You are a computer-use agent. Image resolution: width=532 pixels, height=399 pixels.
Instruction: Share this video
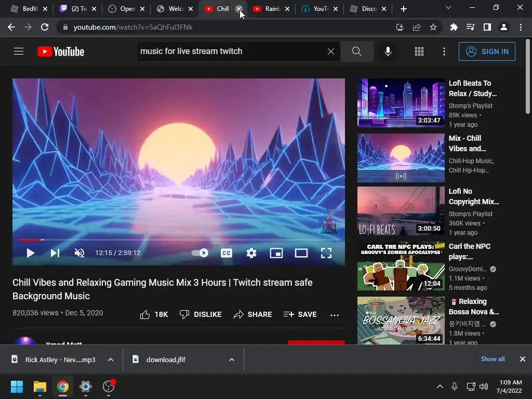coord(253,314)
